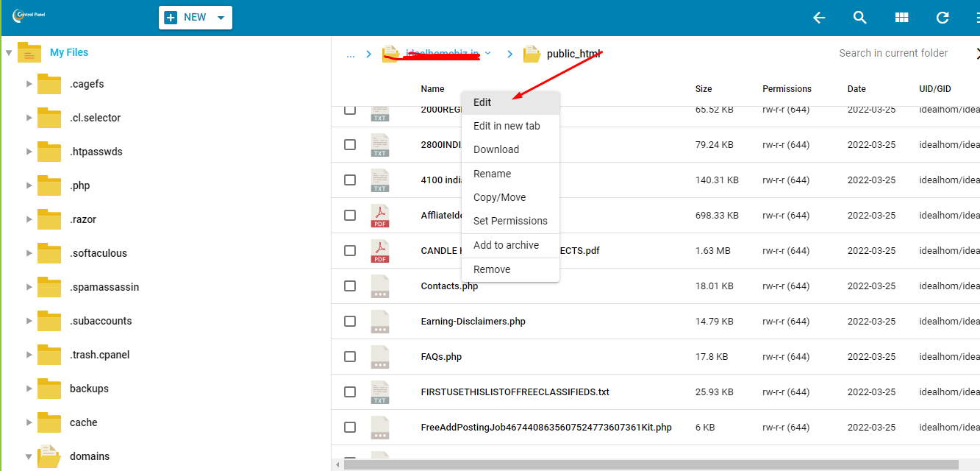Click the Search in current folder field
The width and height of the screenshot is (980, 471).
[893, 53]
